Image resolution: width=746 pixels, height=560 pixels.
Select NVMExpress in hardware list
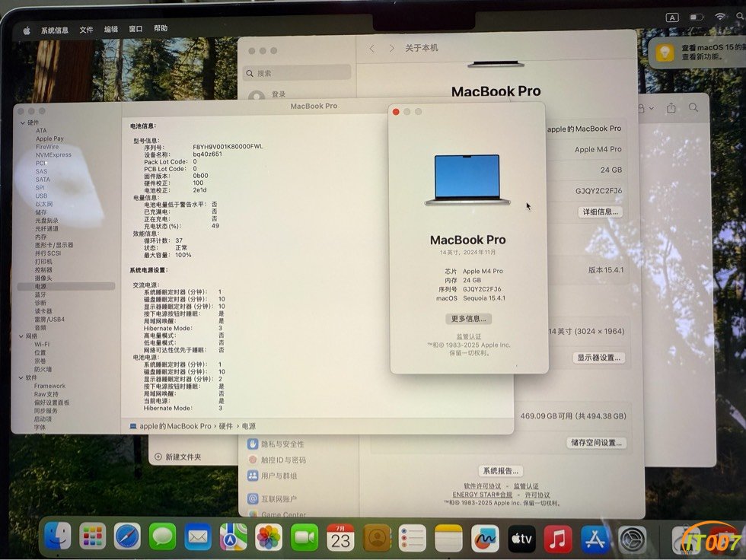(x=53, y=154)
